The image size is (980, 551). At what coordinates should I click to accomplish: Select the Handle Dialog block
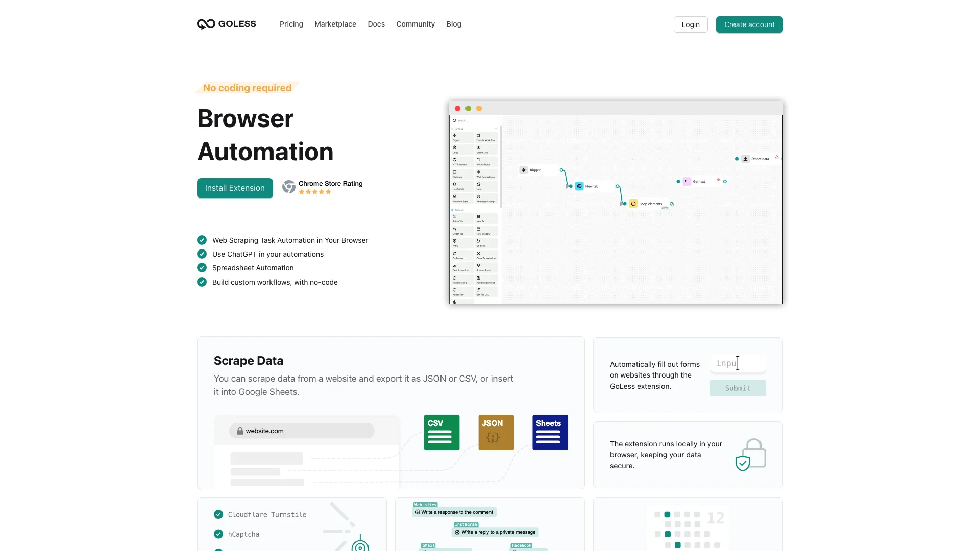tap(462, 280)
